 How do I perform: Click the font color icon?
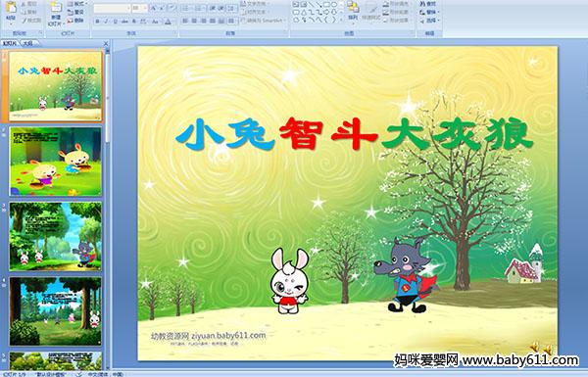168,22
